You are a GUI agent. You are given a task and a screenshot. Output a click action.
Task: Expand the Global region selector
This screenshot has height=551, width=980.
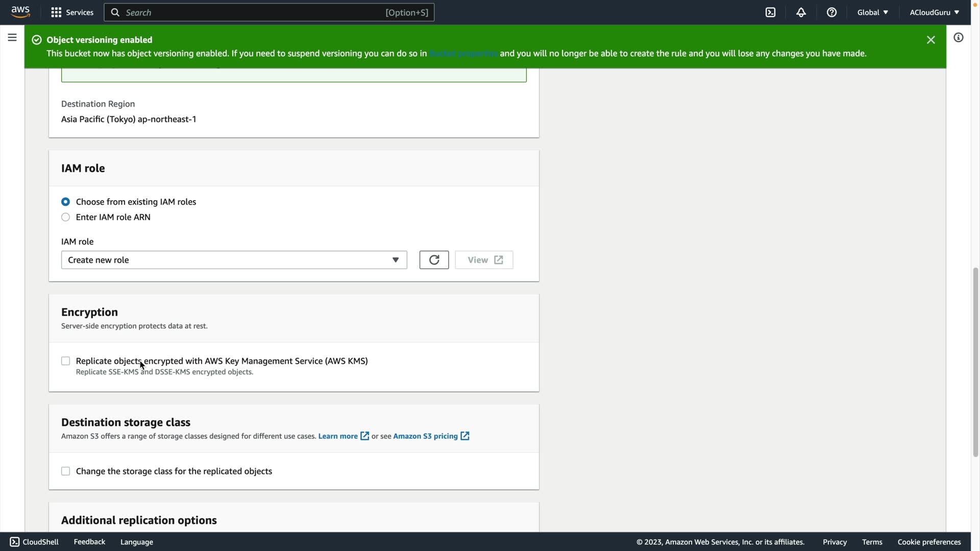pyautogui.click(x=872, y=12)
